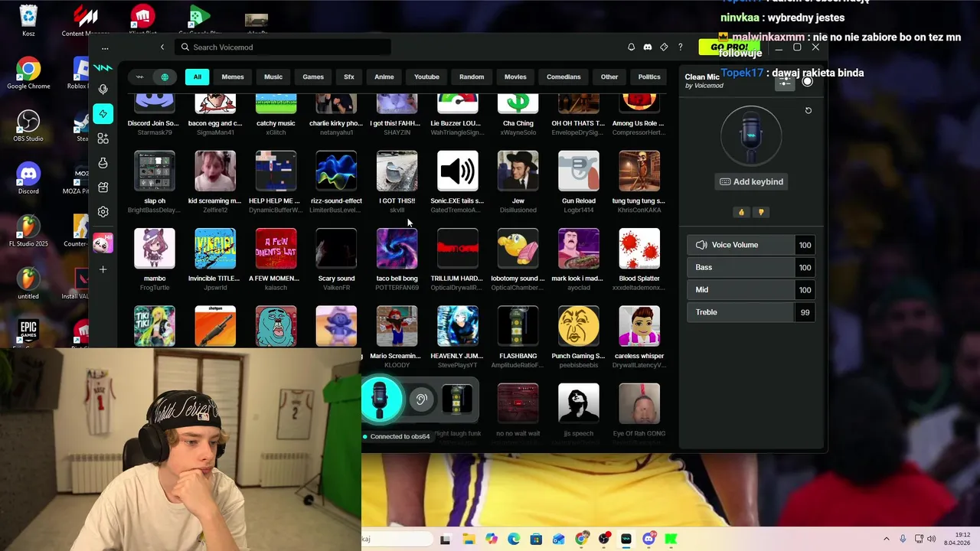Open the gift box sidebar icon
Viewport: 980px width, 551px height.
pyautogui.click(x=103, y=187)
